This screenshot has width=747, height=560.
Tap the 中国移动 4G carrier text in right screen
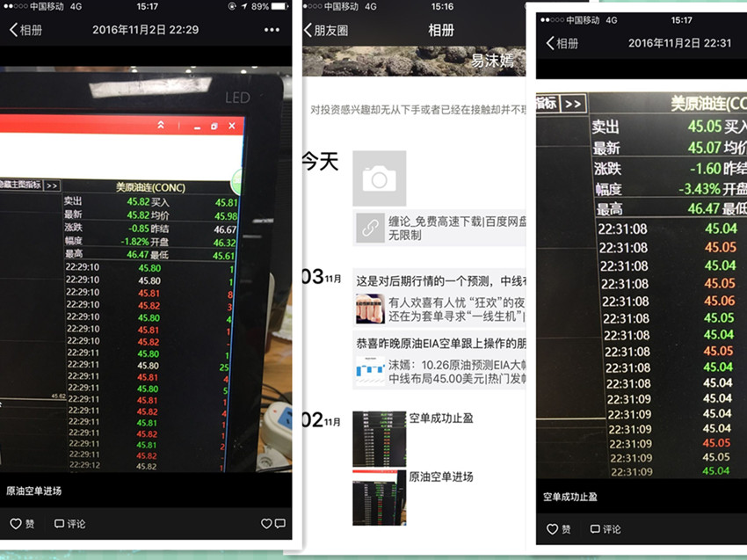(591, 20)
